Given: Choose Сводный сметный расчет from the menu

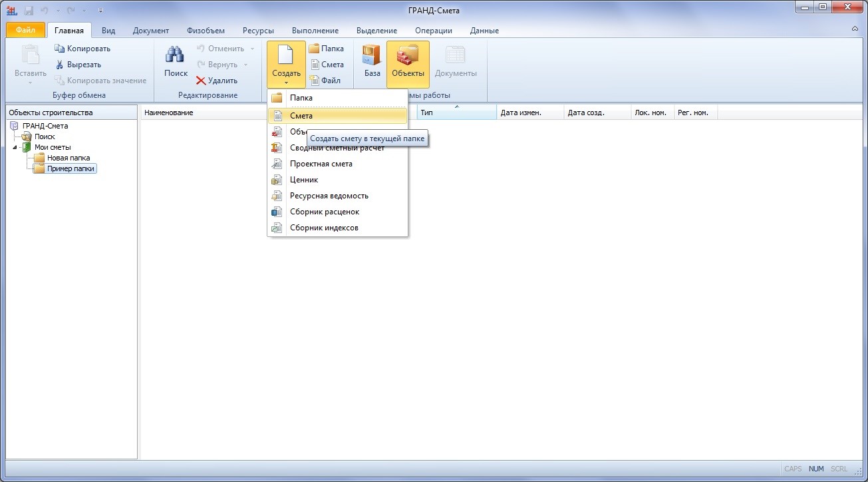Looking at the screenshot, I should [337, 148].
